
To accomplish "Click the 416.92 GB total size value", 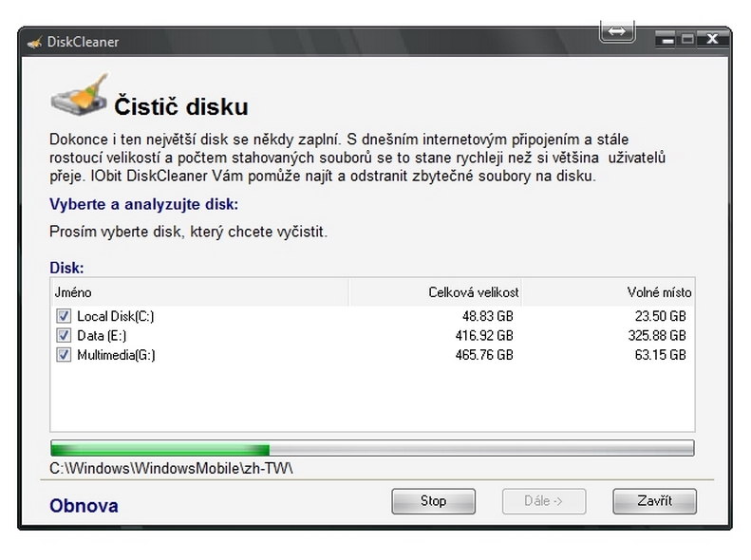I will (484, 335).
